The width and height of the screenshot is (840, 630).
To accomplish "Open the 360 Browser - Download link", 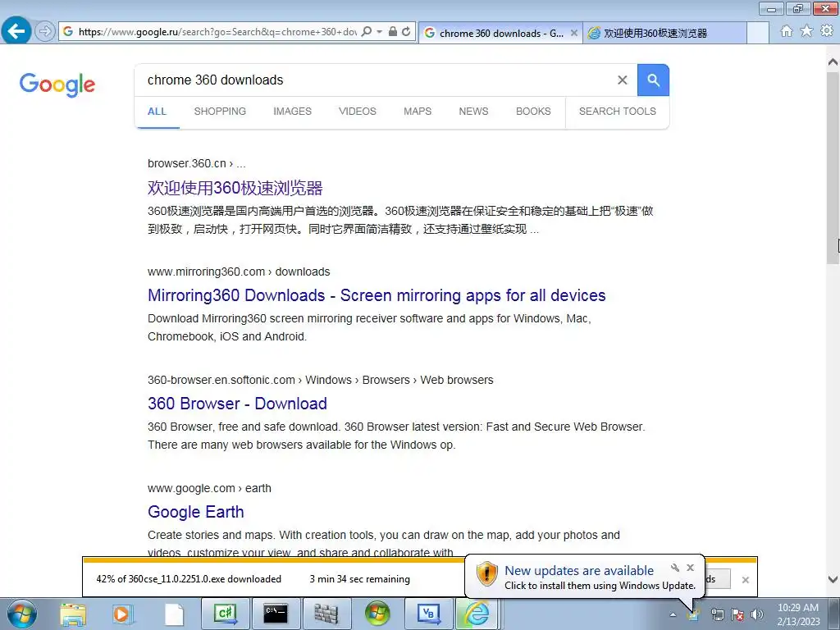I will (237, 404).
